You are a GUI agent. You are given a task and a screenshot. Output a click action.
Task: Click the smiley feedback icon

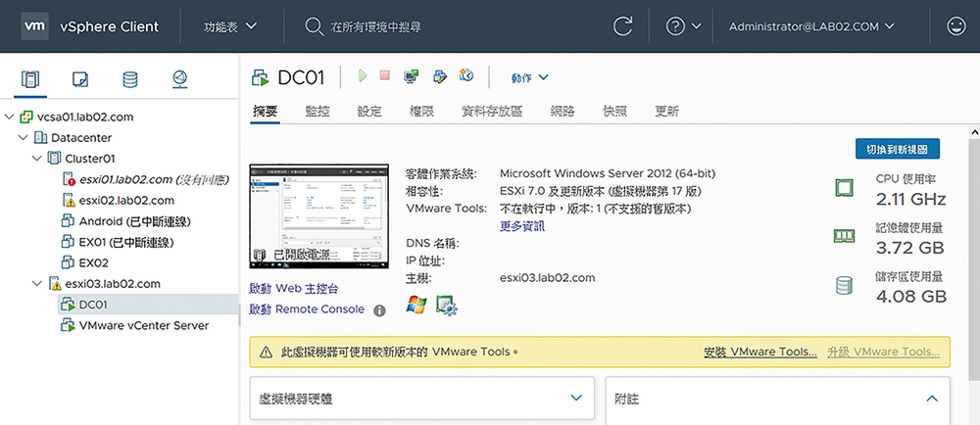pyautogui.click(x=956, y=26)
